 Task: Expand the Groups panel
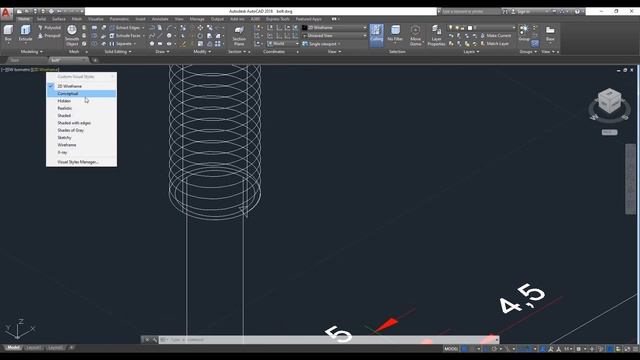[x=528, y=52]
